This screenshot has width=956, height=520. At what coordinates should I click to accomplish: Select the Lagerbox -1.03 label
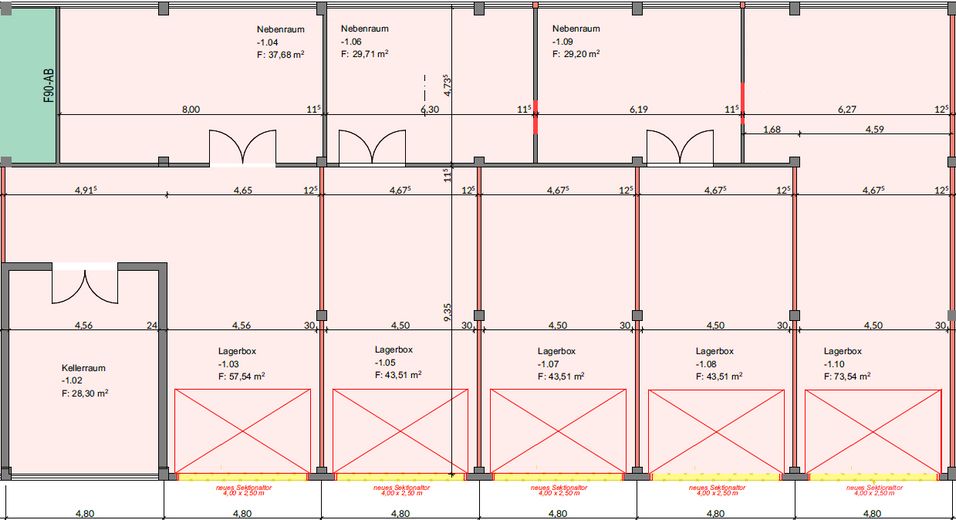click(x=241, y=363)
